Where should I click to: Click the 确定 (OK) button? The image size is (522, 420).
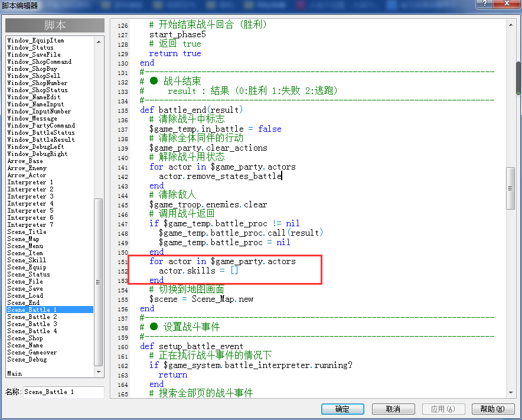tap(342, 409)
